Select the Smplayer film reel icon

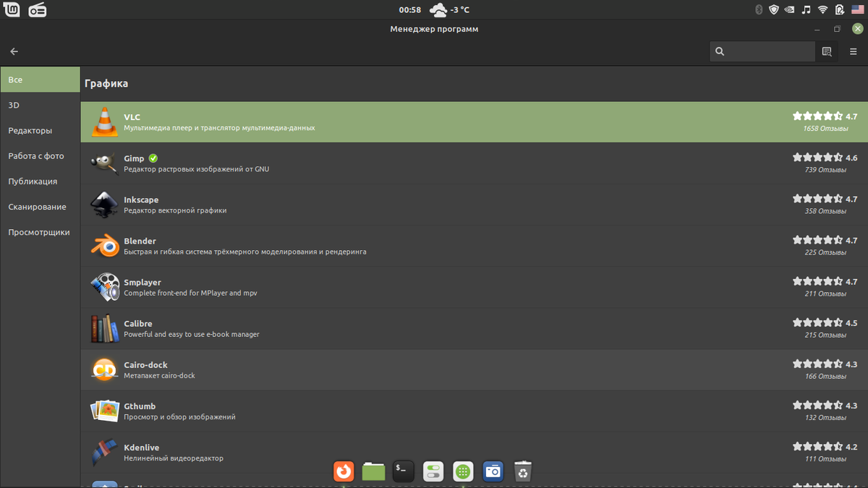coord(105,287)
